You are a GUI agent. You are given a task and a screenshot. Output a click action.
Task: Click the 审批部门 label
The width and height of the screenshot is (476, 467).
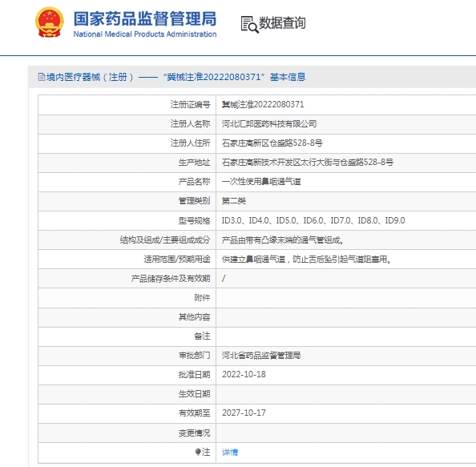[194, 355]
